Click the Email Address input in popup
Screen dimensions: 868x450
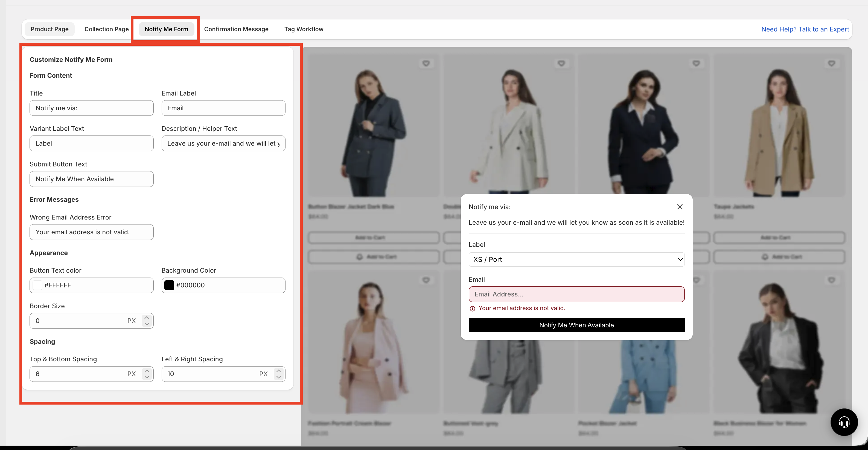pyautogui.click(x=576, y=294)
